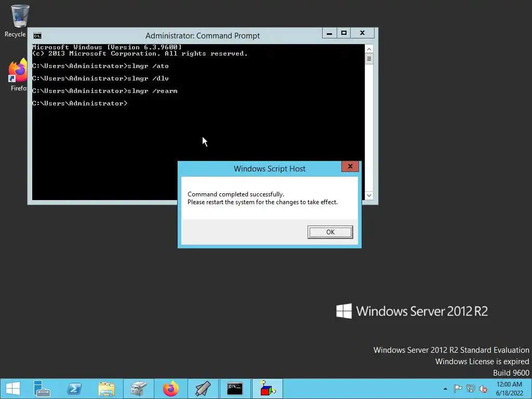
Task: Close the Windows Script Host dialog
Action: point(350,166)
